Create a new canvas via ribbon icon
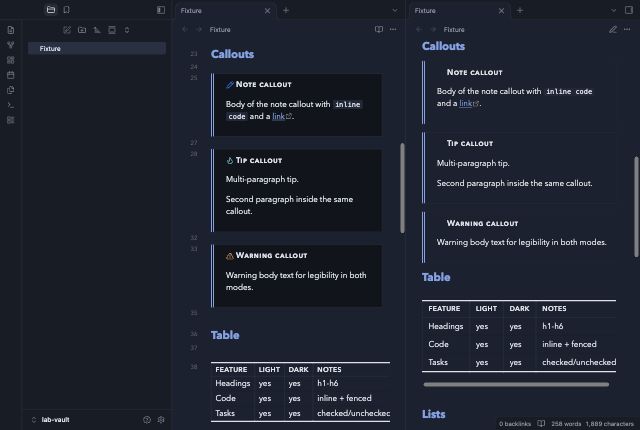Image resolution: width=640 pixels, height=430 pixels. coord(11,60)
